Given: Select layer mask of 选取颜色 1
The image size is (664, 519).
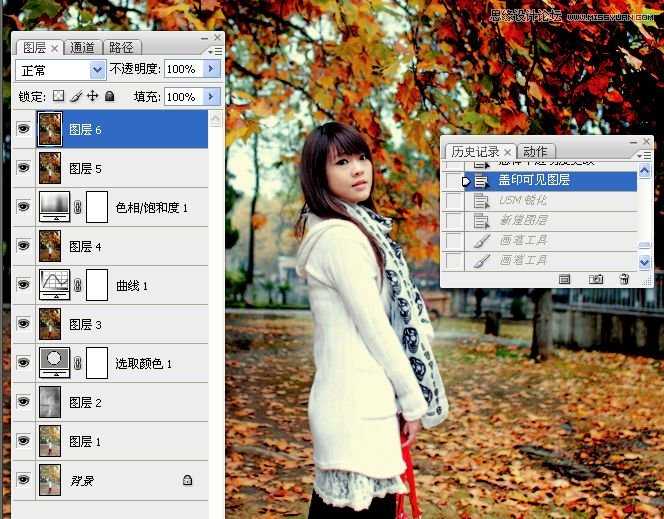Looking at the screenshot, I should (97, 362).
